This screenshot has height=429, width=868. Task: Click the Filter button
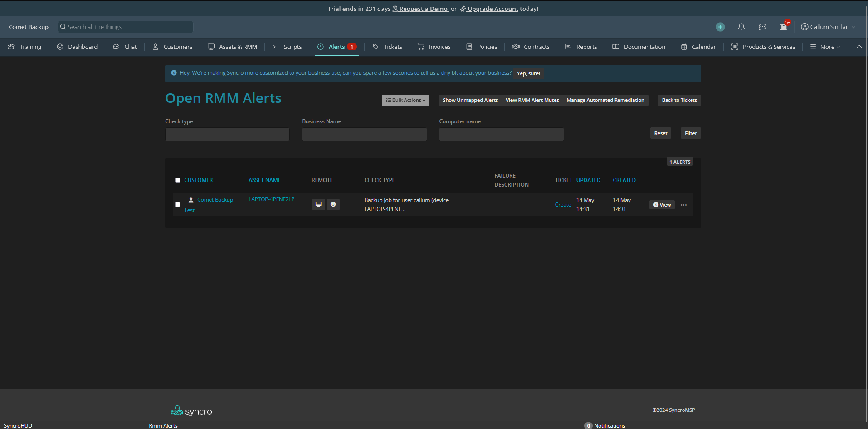[691, 133]
